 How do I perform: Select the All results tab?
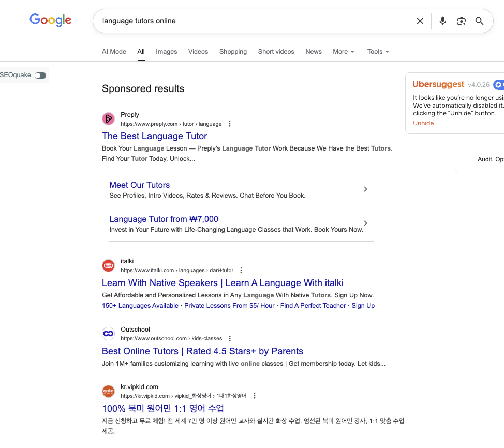tap(141, 52)
